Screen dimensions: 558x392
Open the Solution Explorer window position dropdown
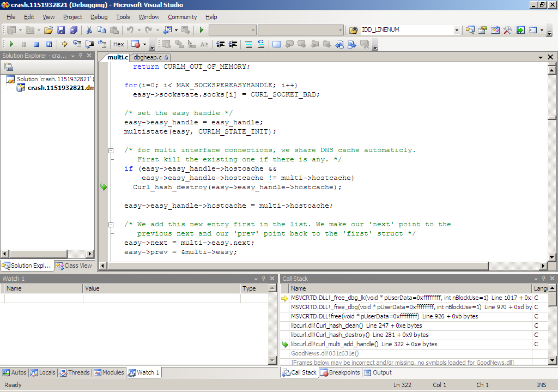(x=72, y=56)
